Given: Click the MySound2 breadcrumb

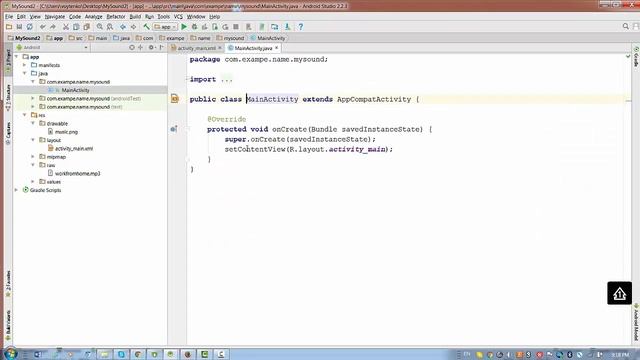Looking at the screenshot, I should coord(24,38).
